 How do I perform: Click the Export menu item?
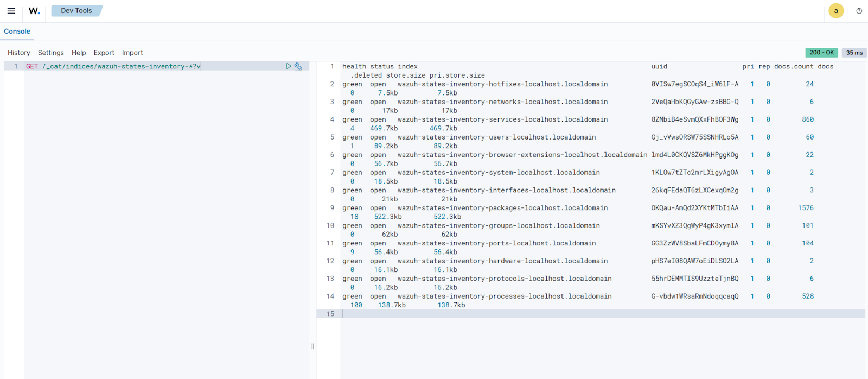[x=104, y=53]
